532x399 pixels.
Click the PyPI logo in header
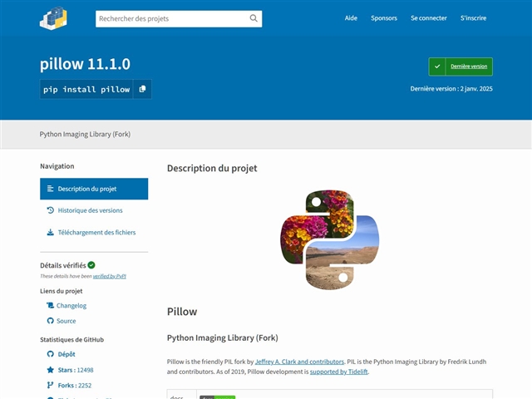(x=53, y=18)
